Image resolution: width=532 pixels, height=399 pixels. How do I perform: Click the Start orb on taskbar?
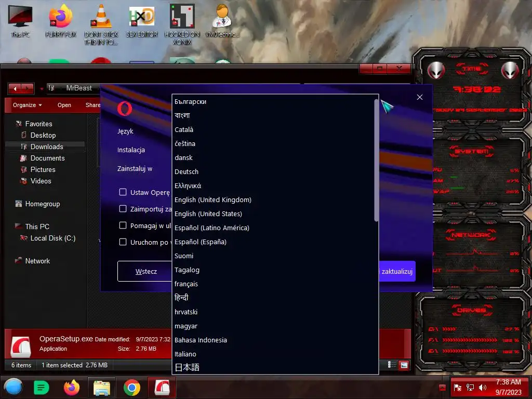pyautogui.click(x=13, y=387)
